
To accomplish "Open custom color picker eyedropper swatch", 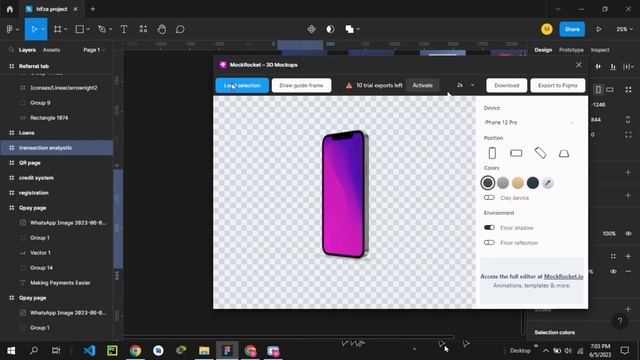I will [548, 183].
